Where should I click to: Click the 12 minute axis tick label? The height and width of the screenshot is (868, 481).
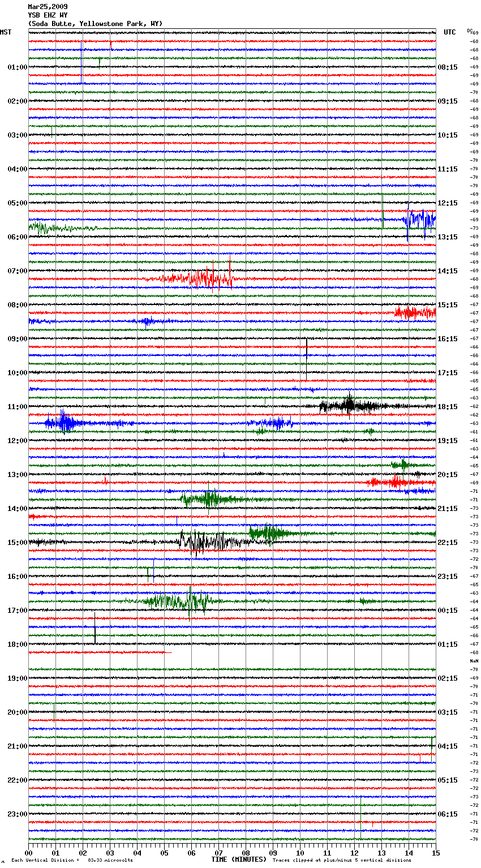coord(354,853)
